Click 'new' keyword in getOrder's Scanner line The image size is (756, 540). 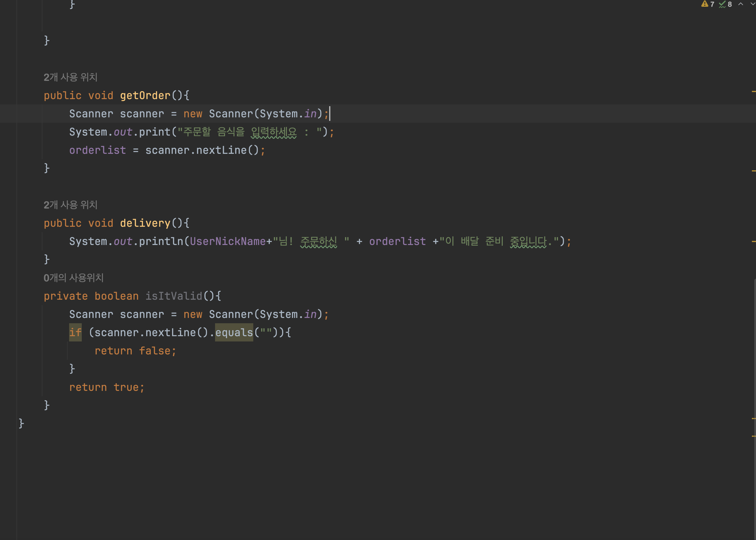[193, 114]
